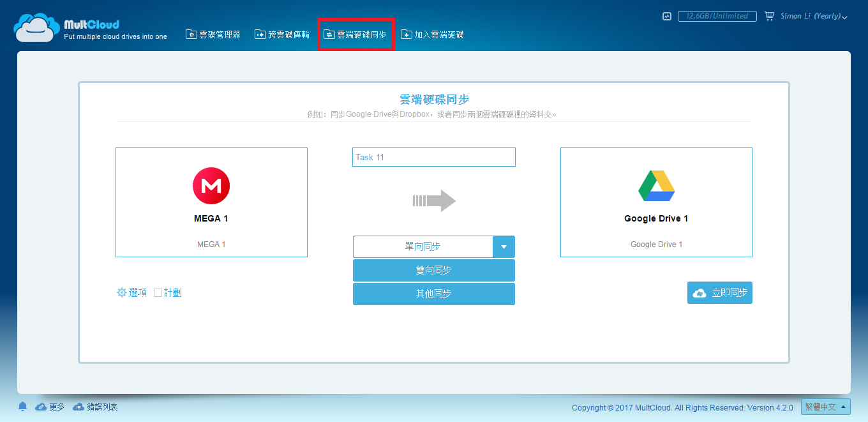Click the traffic monitor icon in header

click(667, 16)
